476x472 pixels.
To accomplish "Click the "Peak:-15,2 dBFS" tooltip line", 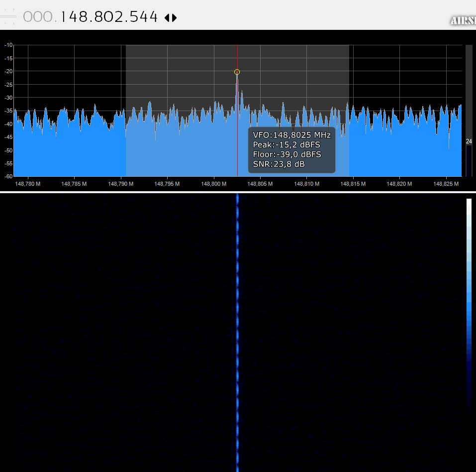I will coord(286,145).
